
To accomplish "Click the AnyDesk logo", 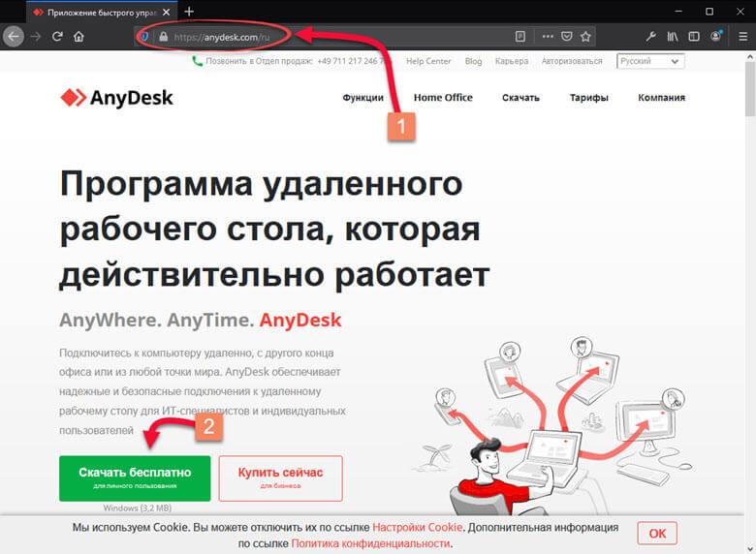I will pos(116,98).
